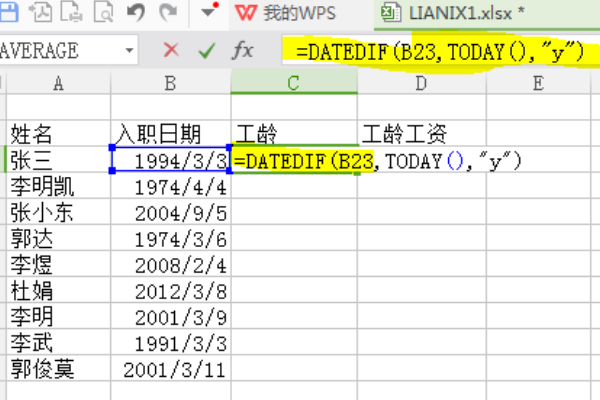Select column E header
600x400 pixels.
[538, 83]
